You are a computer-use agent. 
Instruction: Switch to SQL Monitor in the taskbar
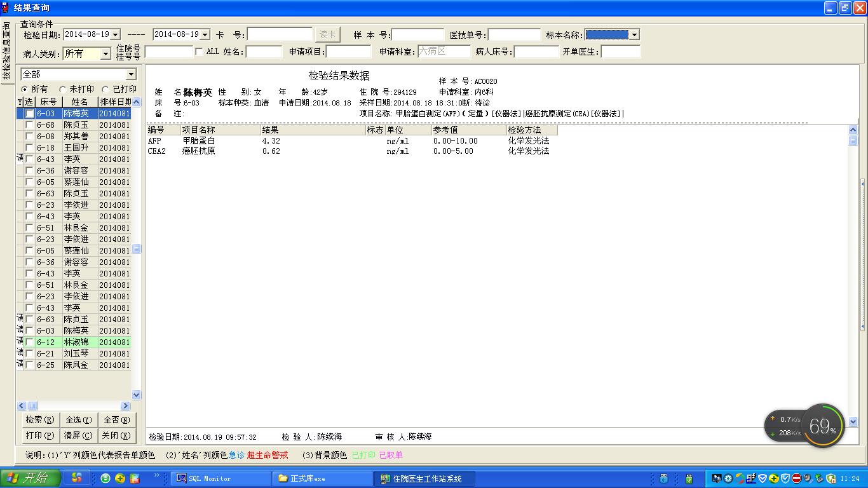(221, 478)
